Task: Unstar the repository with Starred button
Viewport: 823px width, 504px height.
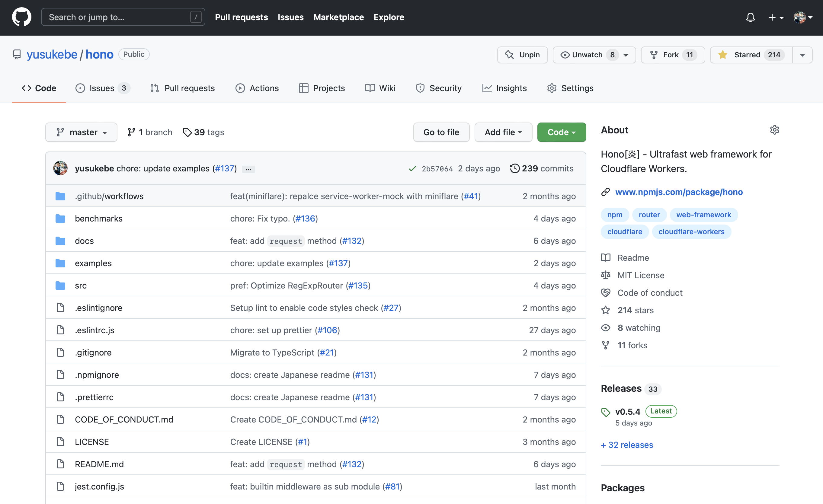Action: [751, 55]
